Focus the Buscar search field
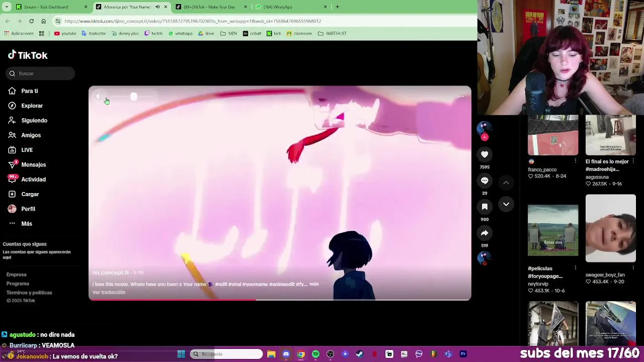The width and height of the screenshot is (644, 362). point(40,73)
